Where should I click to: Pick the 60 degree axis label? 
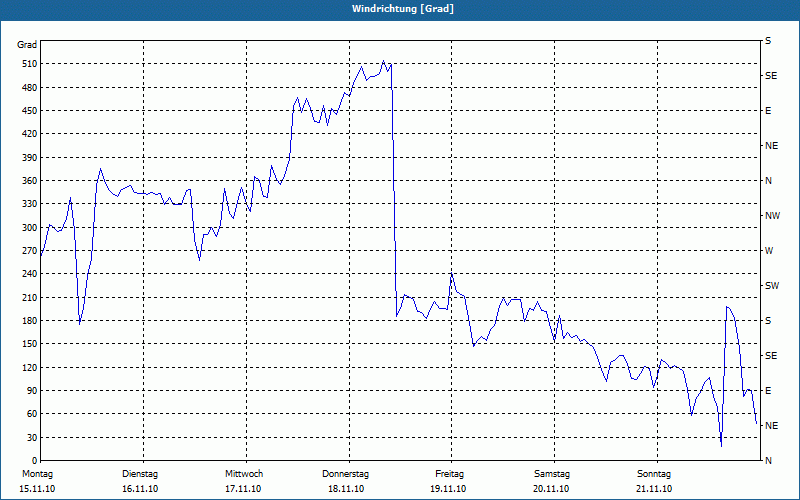(32, 413)
